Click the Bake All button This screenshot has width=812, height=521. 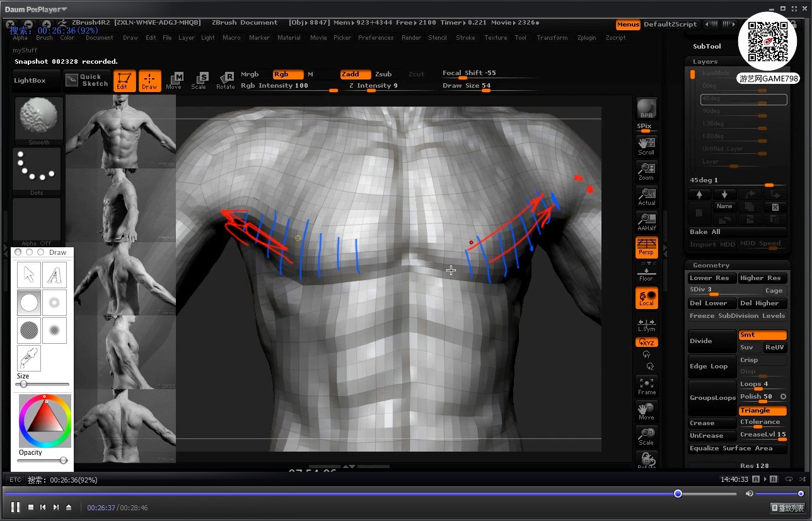coord(737,232)
